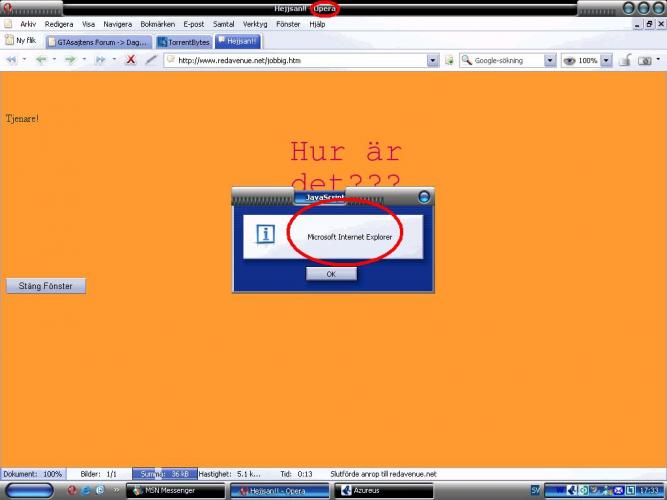Open forward history dropdown arrow
Image resolution: width=667 pixels, height=500 pixels.
pos(84,59)
